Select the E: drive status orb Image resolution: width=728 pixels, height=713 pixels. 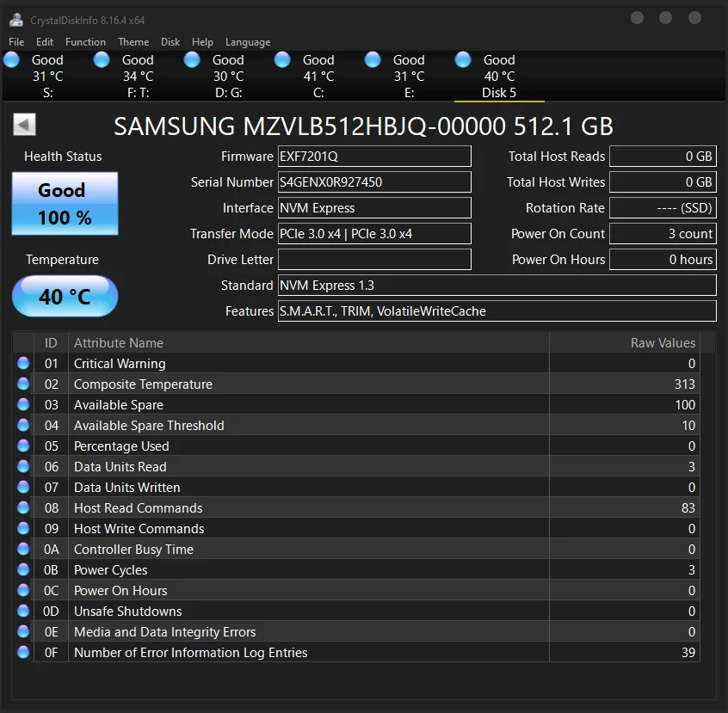click(x=373, y=60)
